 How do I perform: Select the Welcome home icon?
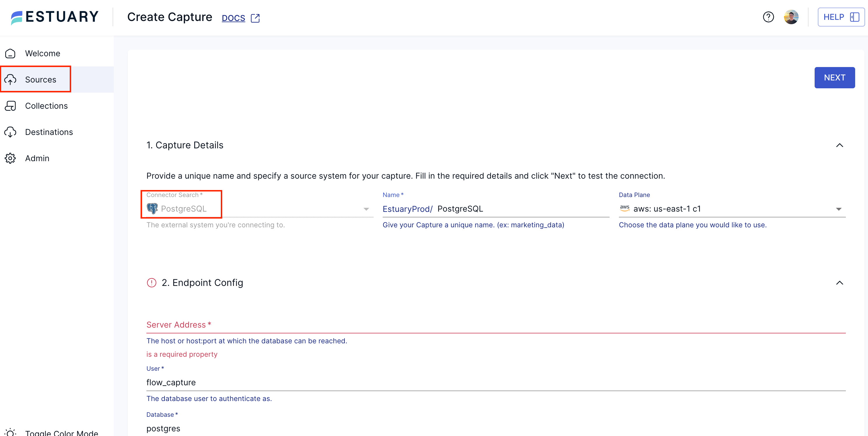(x=10, y=53)
